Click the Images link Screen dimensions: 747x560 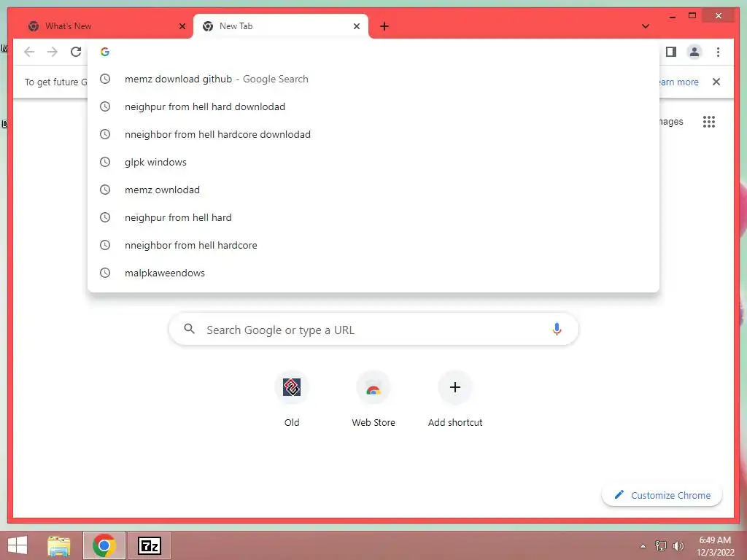point(671,122)
